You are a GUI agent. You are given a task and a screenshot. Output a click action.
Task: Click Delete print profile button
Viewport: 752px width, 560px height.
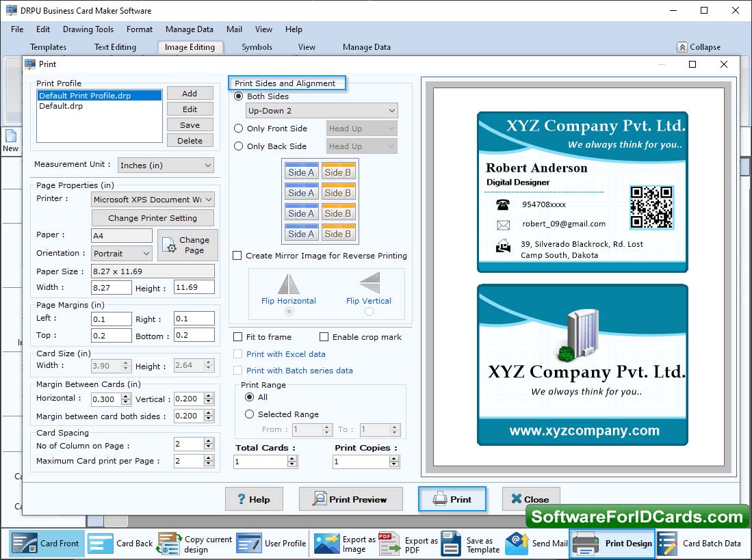[190, 141]
